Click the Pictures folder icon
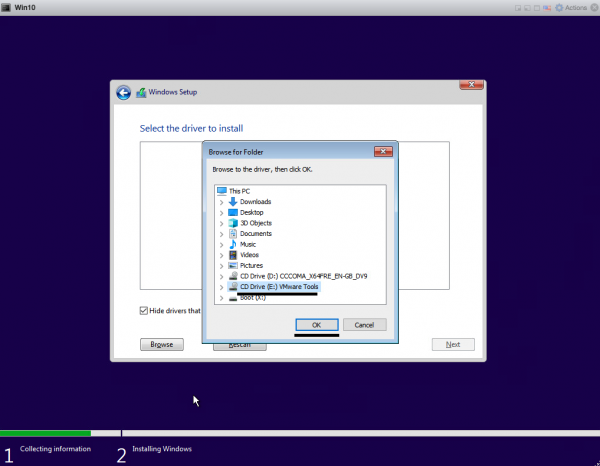The image size is (600, 466). pyautogui.click(x=233, y=265)
